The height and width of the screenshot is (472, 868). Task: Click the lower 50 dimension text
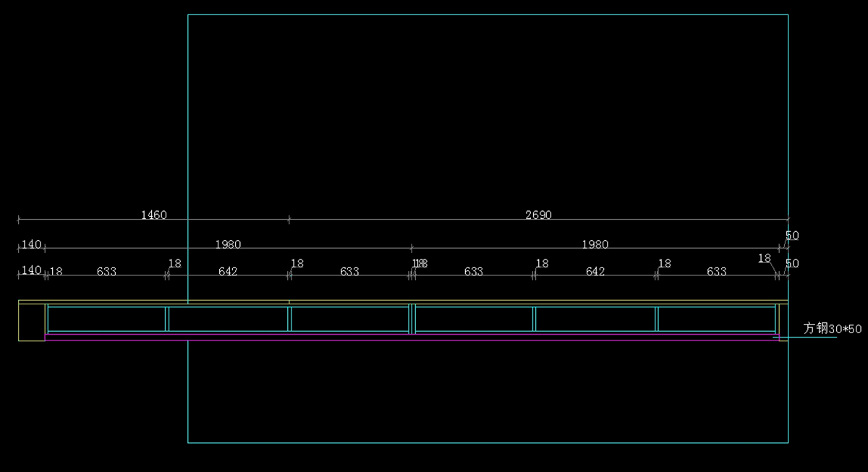(x=792, y=263)
